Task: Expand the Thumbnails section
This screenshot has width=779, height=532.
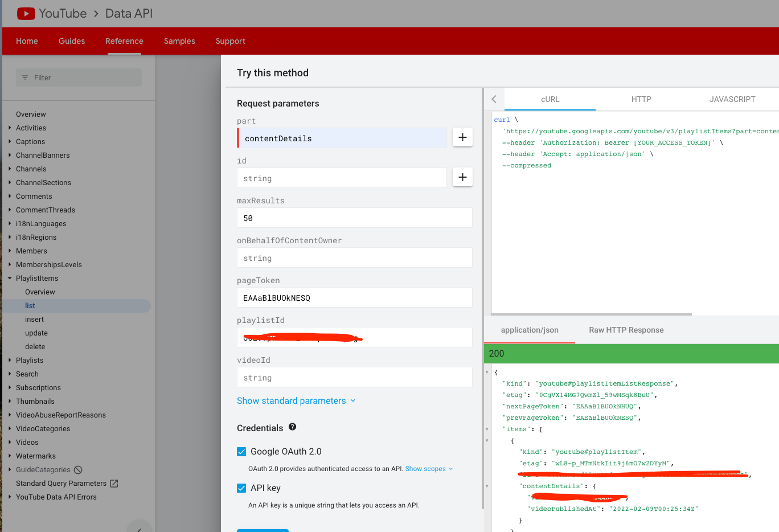Action: (x=10, y=402)
